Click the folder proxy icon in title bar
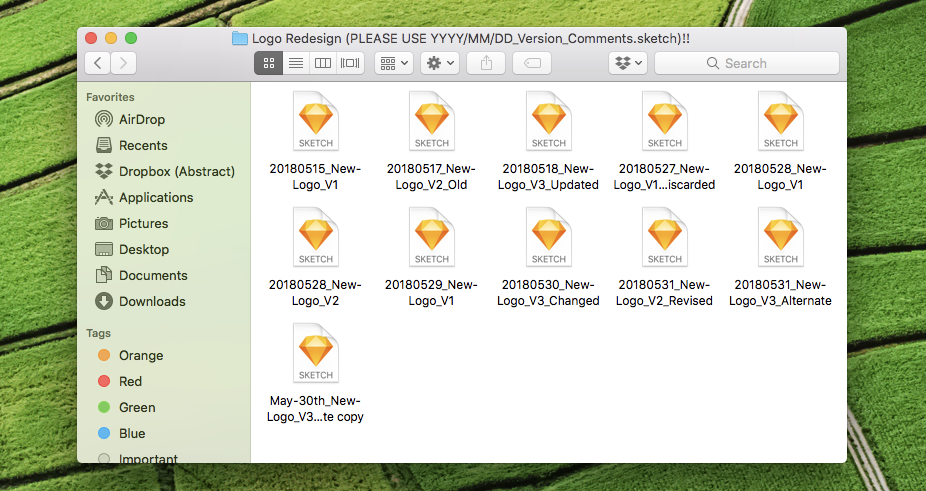 (239, 39)
